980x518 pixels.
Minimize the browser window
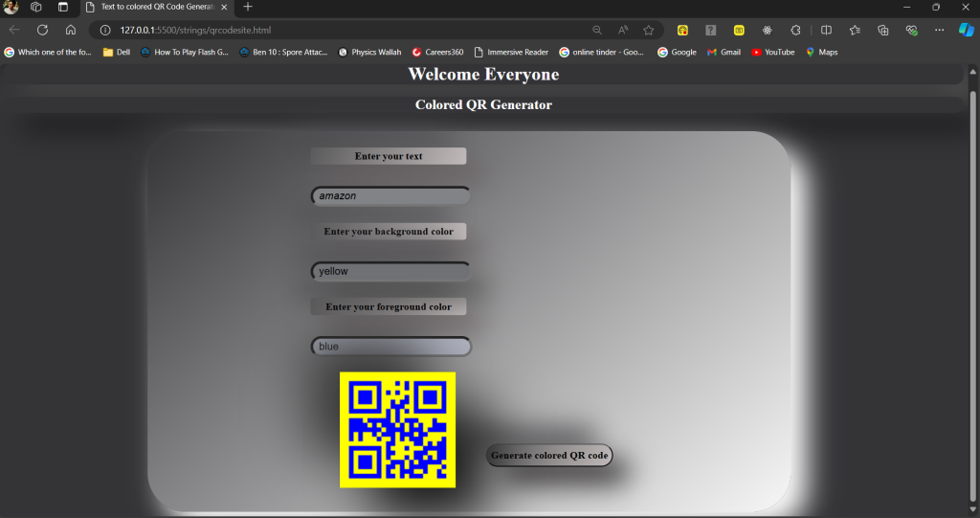[x=907, y=7]
